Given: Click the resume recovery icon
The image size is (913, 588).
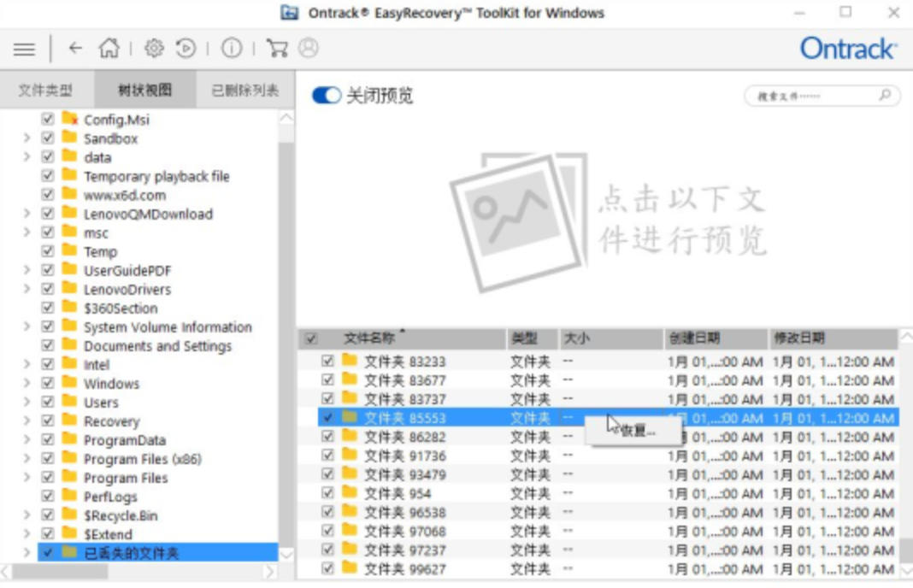Looking at the screenshot, I should coord(186,48).
